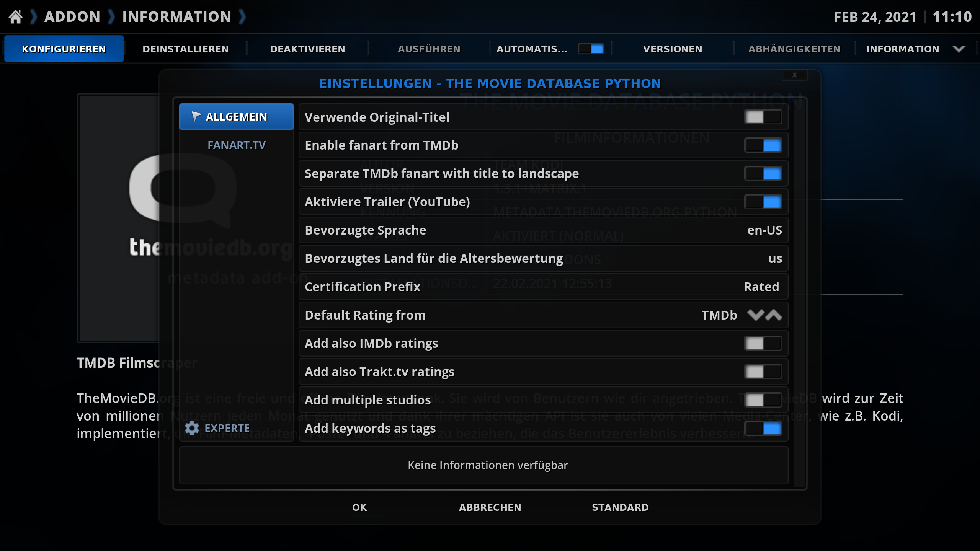
Task: Select the Allgemein settings category
Action: point(237,117)
